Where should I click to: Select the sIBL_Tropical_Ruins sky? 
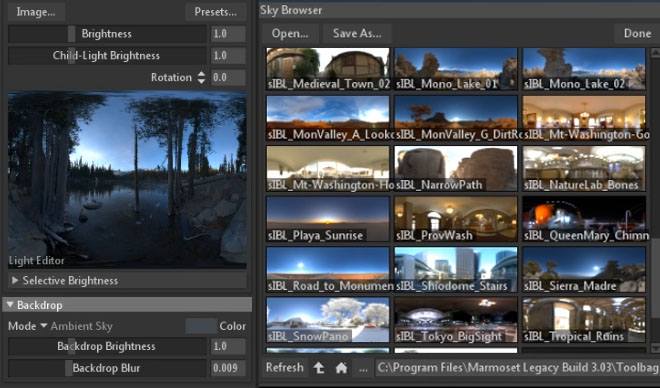(584, 320)
